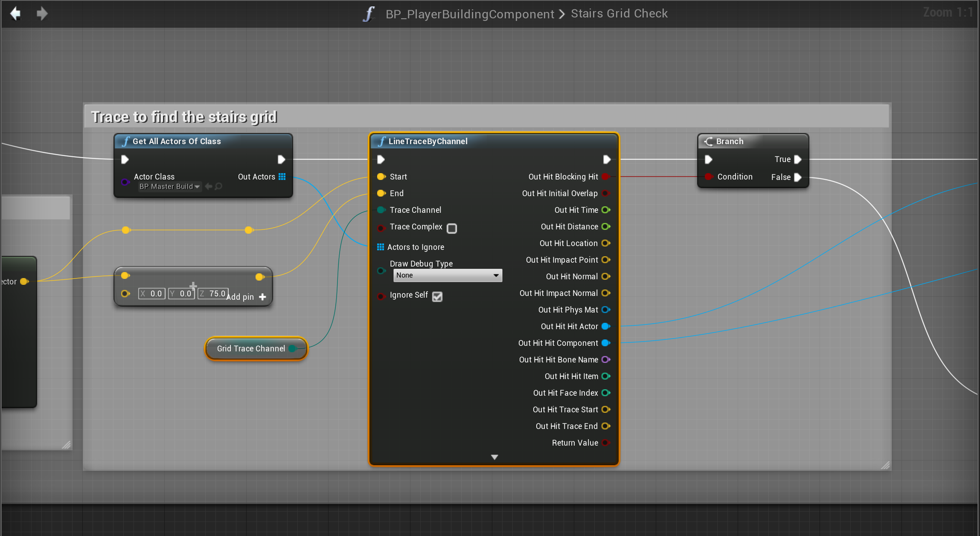Click the Out Actors array output pin
This screenshot has height=536, width=980.
(x=282, y=177)
